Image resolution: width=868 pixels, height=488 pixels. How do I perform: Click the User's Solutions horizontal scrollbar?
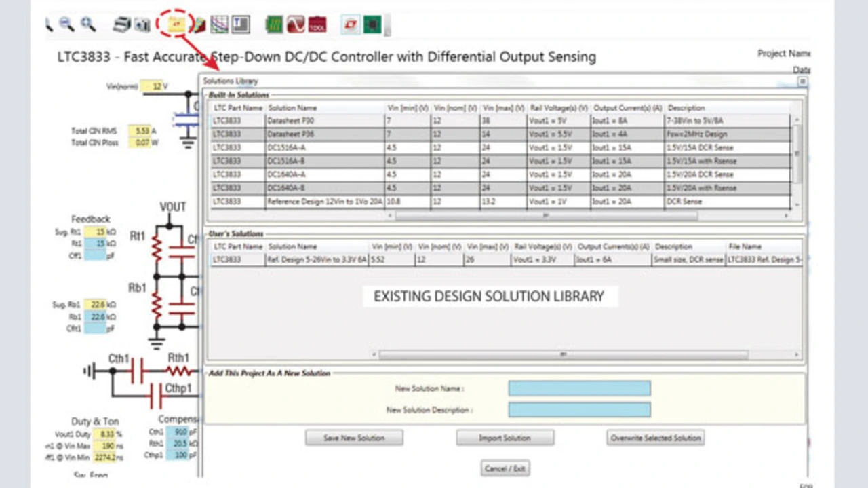(x=563, y=354)
